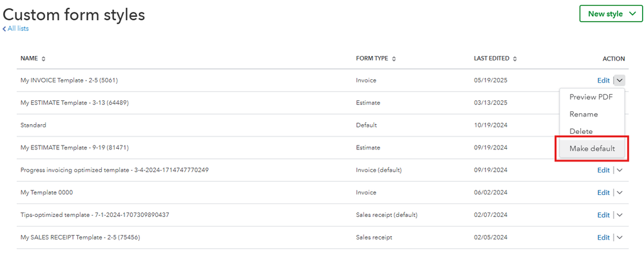Edit the Progress invoicing optimized template
The height and width of the screenshot is (271, 644).
point(603,170)
